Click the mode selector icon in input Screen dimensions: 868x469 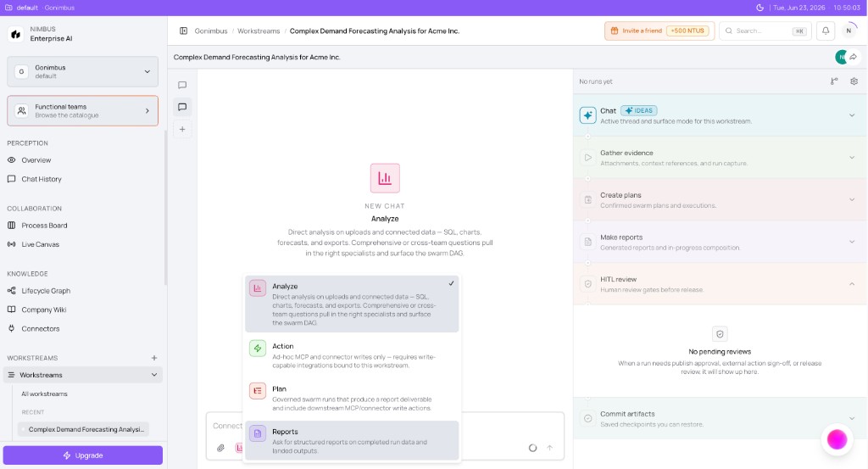point(239,448)
